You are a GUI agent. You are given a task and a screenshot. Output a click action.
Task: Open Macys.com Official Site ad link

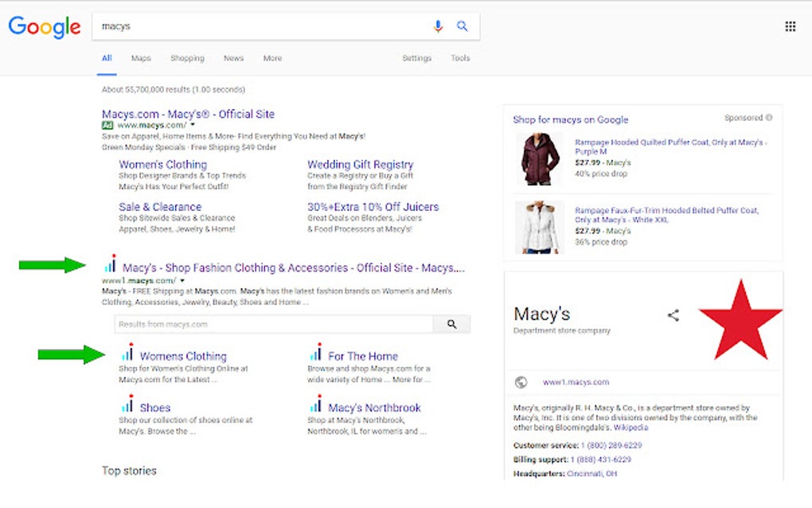(188, 114)
